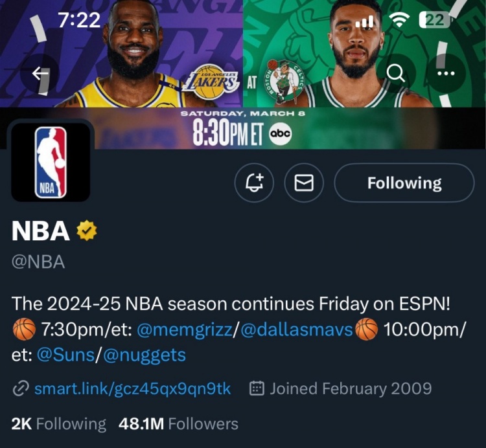Tap the back arrow icon
This screenshot has width=486, height=448.
click(x=40, y=73)
